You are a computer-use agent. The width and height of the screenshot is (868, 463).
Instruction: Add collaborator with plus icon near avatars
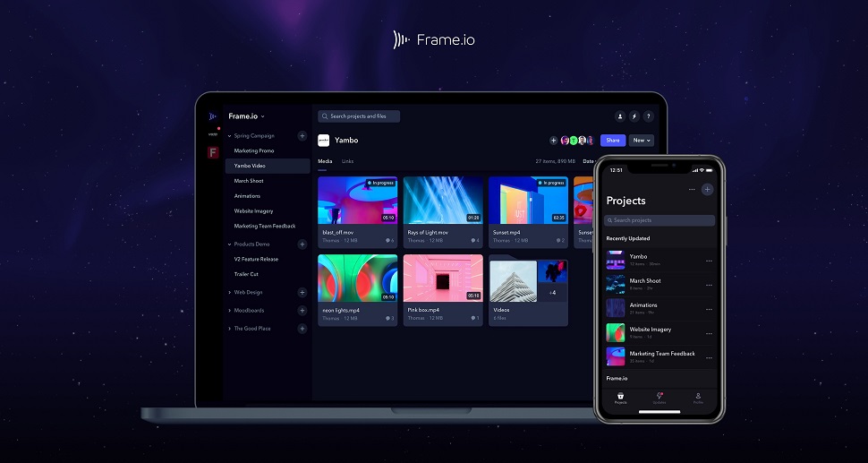[553, 141]
